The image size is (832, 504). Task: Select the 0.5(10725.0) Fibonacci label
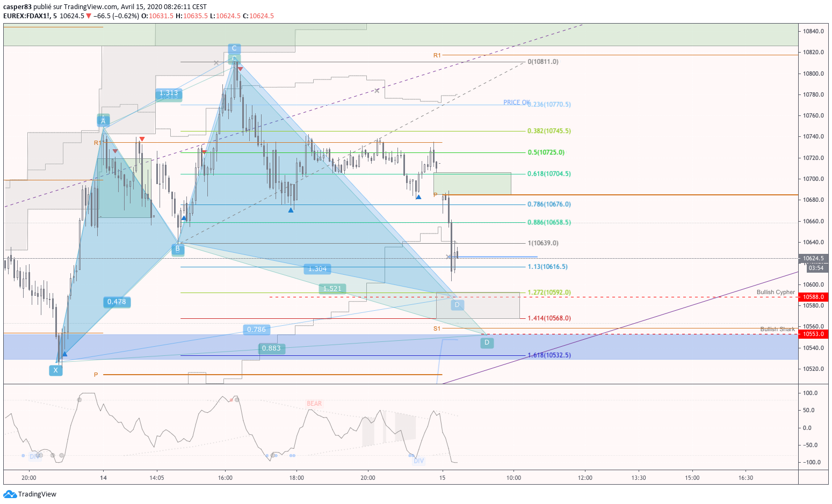coord(546,152)
